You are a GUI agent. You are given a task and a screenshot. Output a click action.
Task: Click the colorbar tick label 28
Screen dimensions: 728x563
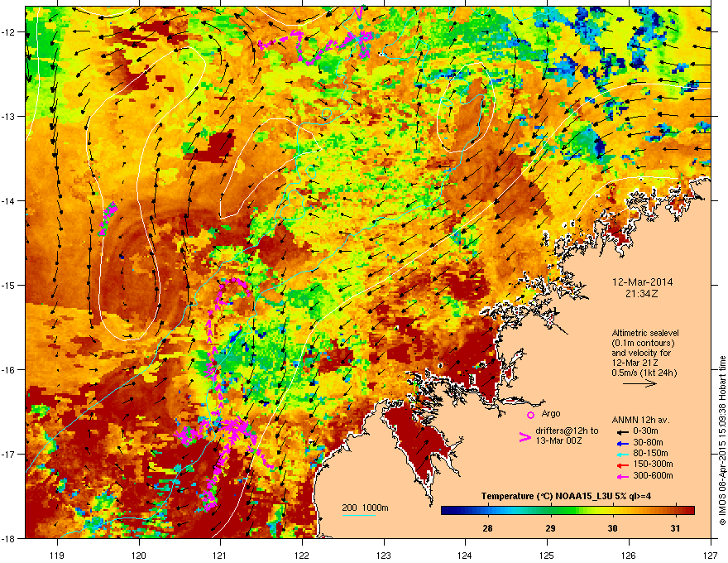[487, 528]
